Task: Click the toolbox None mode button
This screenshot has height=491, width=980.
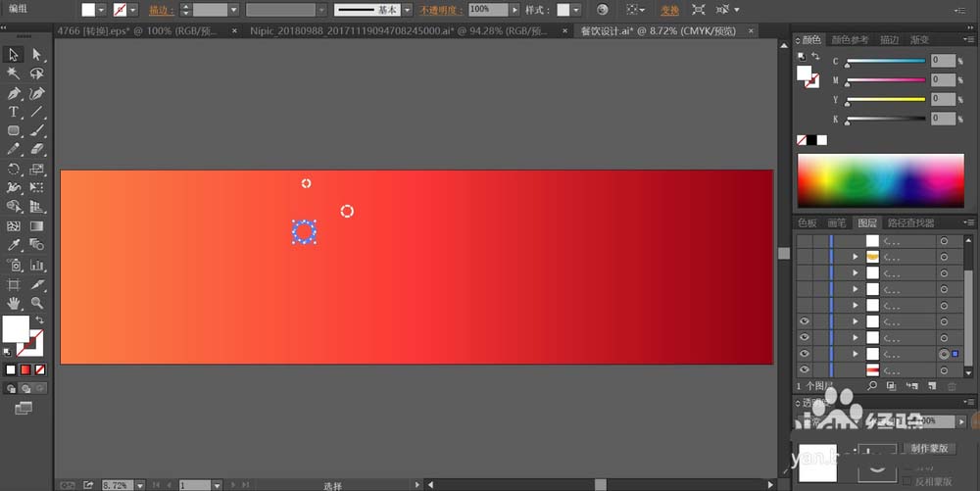Action: [x=40, y=369]
